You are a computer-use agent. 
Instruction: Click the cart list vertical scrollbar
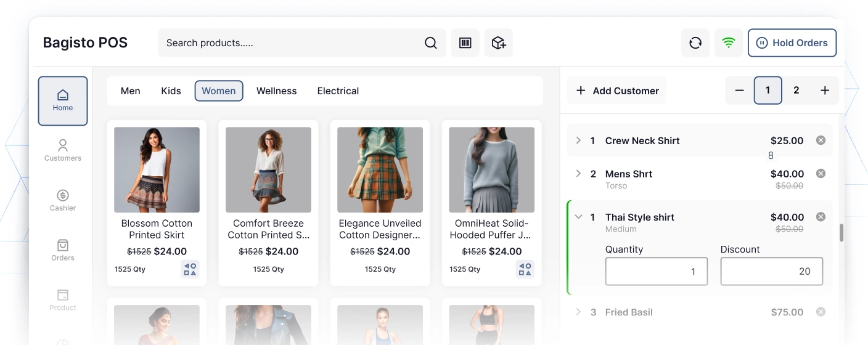point(841,232)
